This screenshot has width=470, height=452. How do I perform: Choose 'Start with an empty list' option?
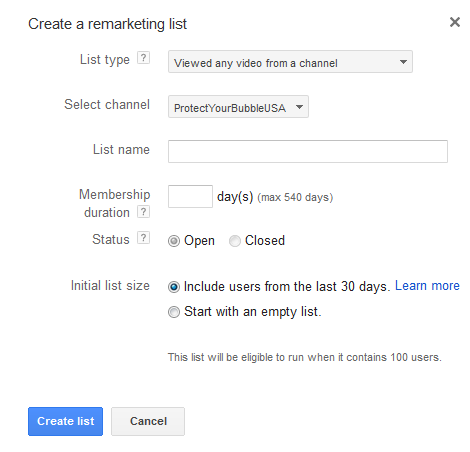[x=174, y=312]
